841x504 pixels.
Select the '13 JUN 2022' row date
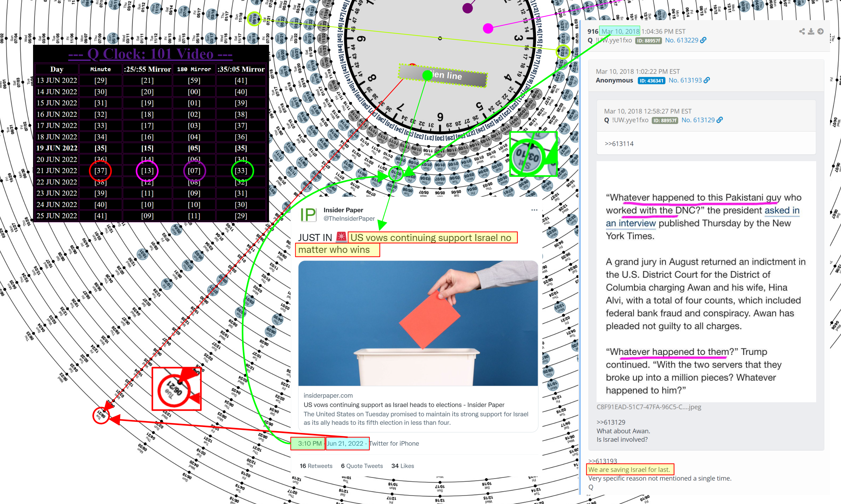[57, 80]
